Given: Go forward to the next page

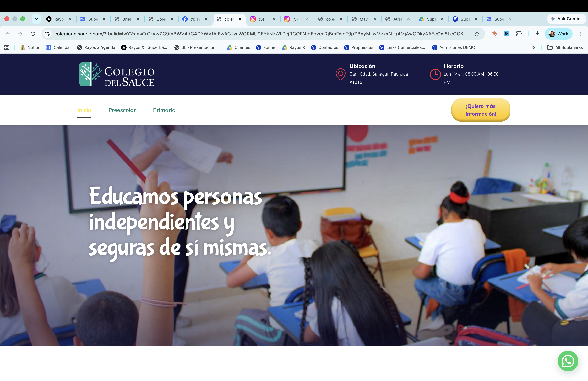Looking at the screenshot, I should 20,34.
